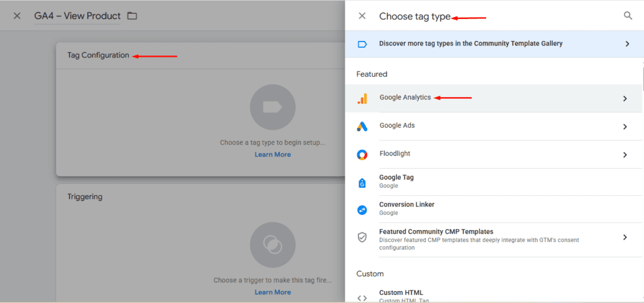Expand the Floodlight chevron
The image size is (644, 303).
click(625, 154)
